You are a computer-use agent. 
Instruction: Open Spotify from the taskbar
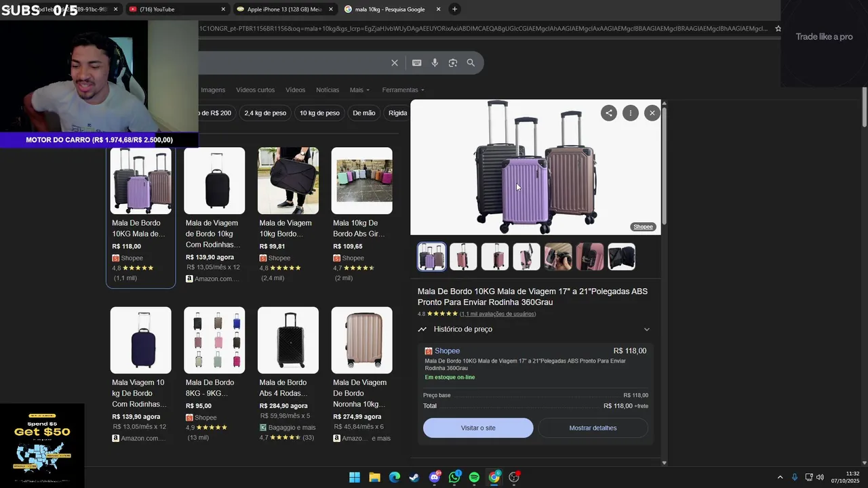474,477
